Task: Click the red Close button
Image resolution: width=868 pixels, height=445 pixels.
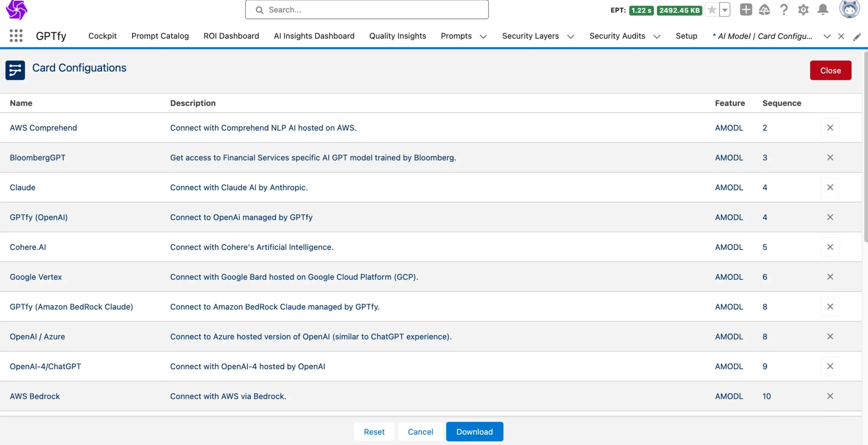Action: [830, 70]
